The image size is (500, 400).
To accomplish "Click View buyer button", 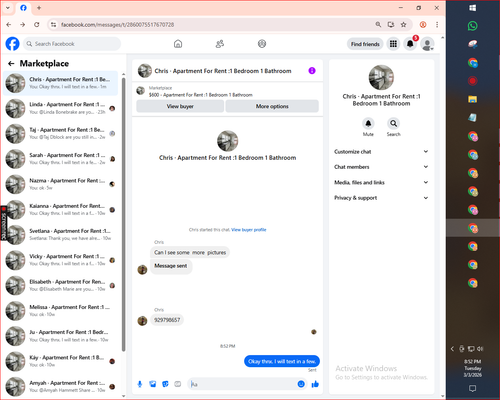I will (x=180, y=106).
